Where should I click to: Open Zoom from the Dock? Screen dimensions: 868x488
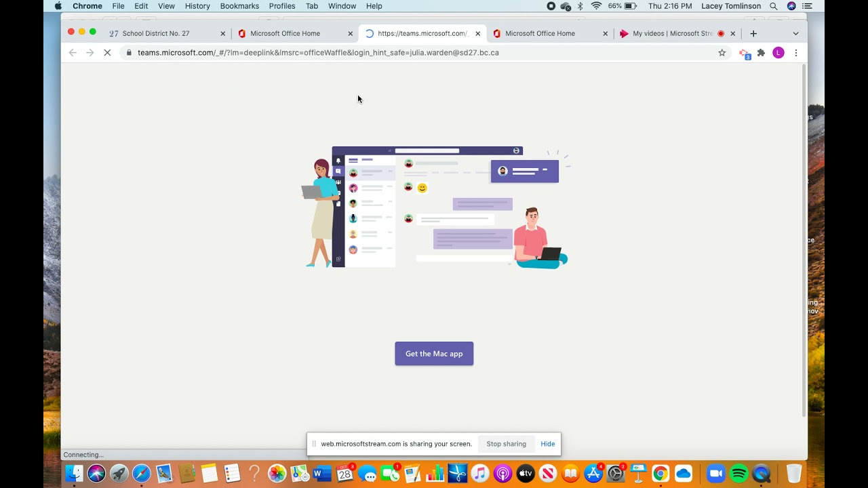[716, 473]
